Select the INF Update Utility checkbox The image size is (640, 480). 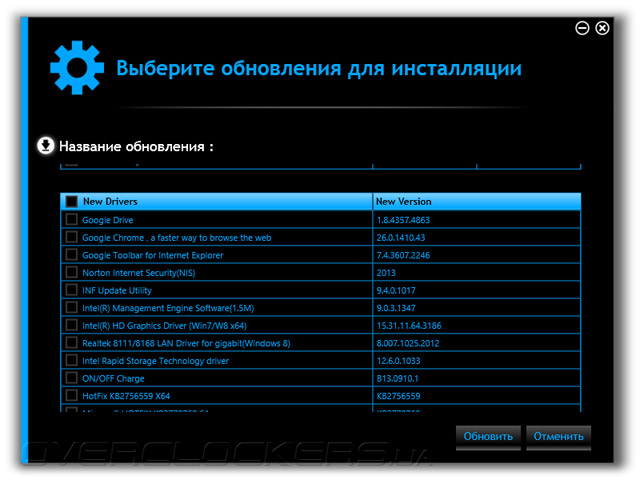pos(71,289)
